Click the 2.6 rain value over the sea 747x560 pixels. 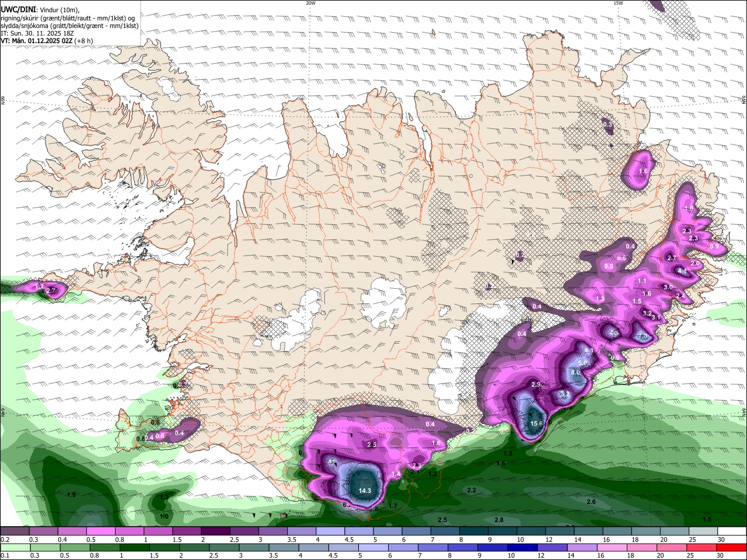point(591,502)
